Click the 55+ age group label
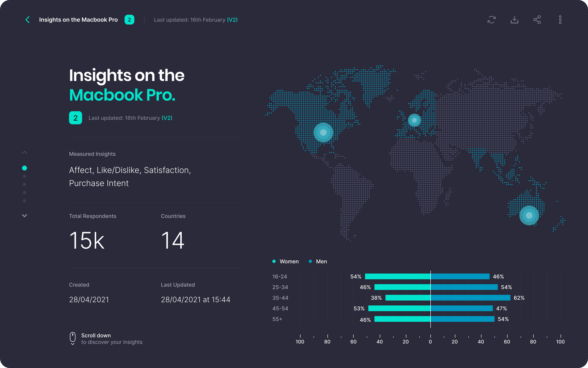588x368 pixels. [277, 319]
